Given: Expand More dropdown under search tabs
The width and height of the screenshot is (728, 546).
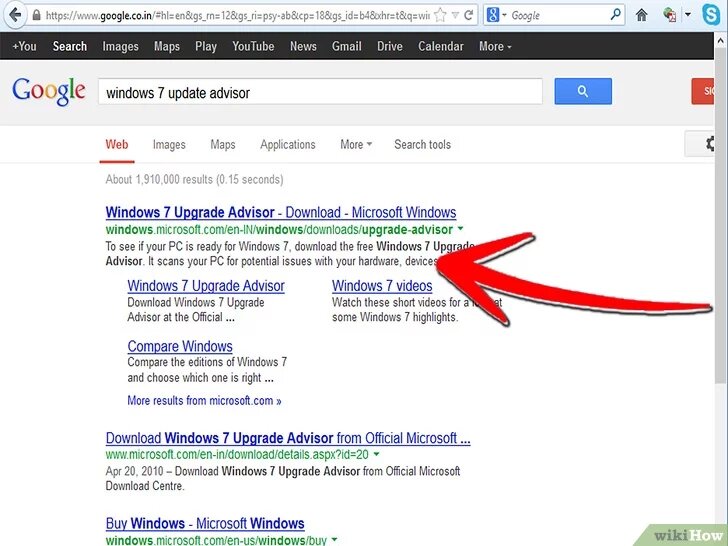Looking at the screenshot, I should click(356, 145).
